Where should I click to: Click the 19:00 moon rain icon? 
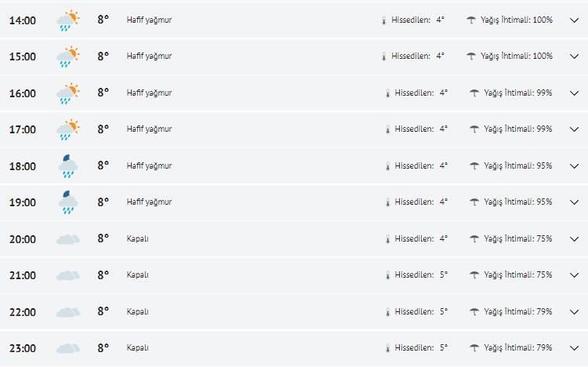pos(68,202)
